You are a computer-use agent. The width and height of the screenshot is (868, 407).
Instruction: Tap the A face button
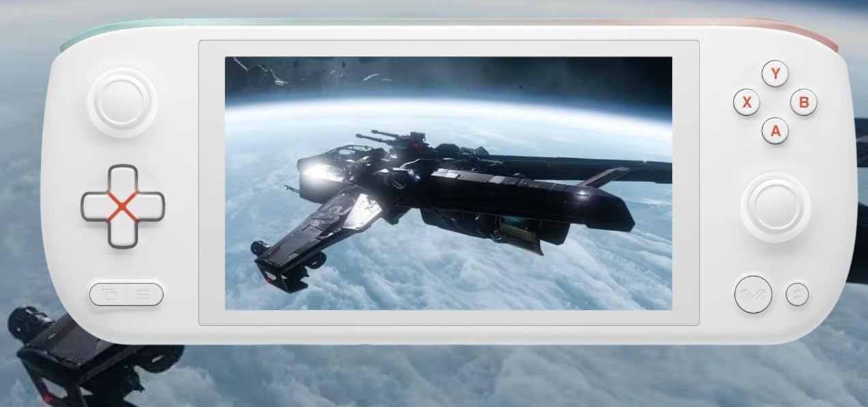[775, 131]
